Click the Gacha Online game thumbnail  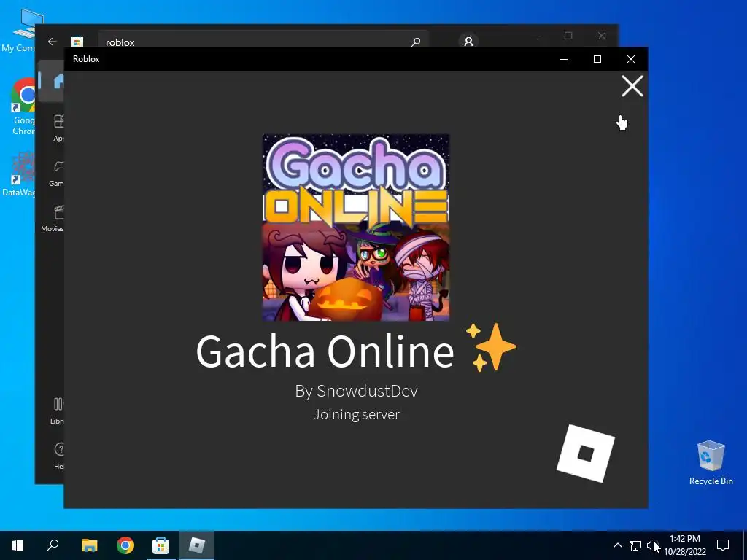point(356,227)
